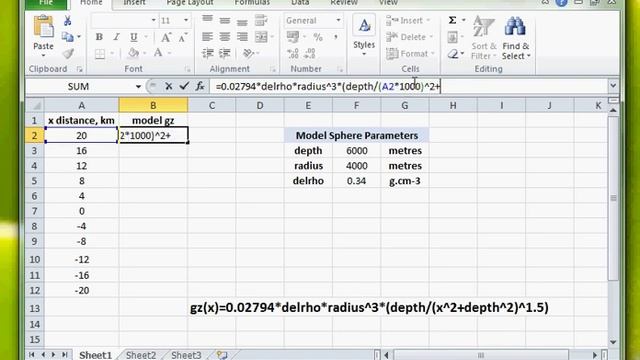This screenshot has width=640, height=360.
Task: Confirm the formula entry checkmark
Action: coord(184,86)
